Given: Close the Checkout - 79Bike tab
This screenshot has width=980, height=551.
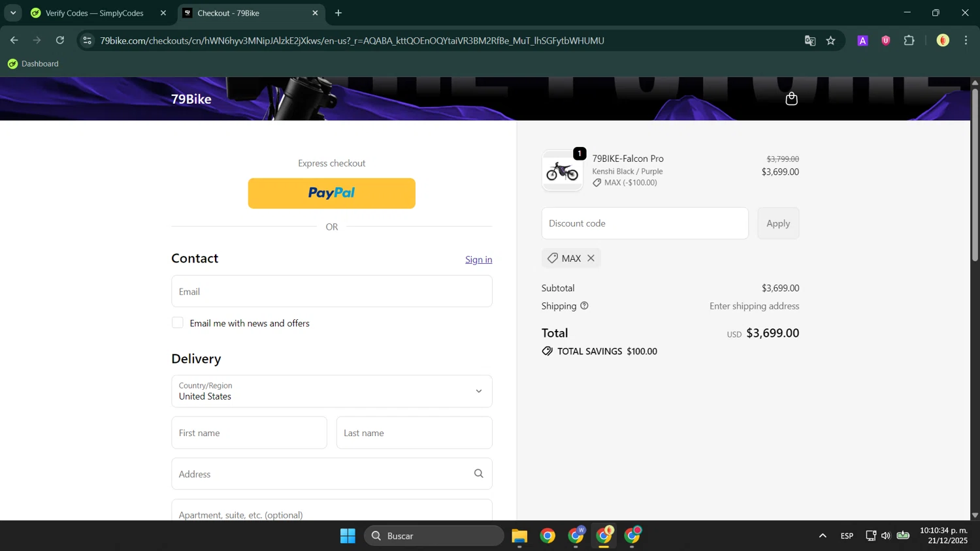Looking at the screenshot, I should (315, 13).
